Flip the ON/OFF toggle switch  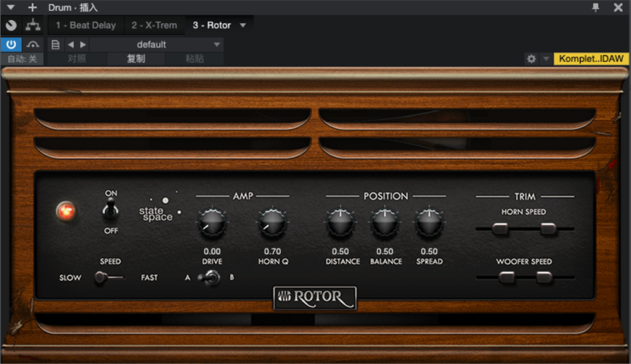tap(110, 209)
